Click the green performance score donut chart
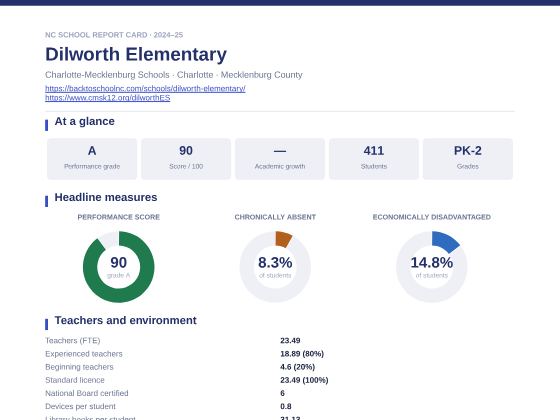 coord(119,267)
